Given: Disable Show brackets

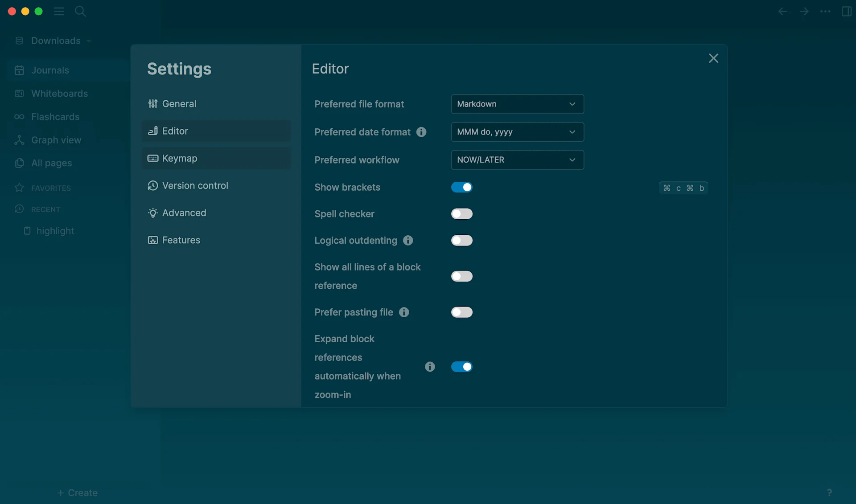Looking at the screenshot, I should point(461,187).
